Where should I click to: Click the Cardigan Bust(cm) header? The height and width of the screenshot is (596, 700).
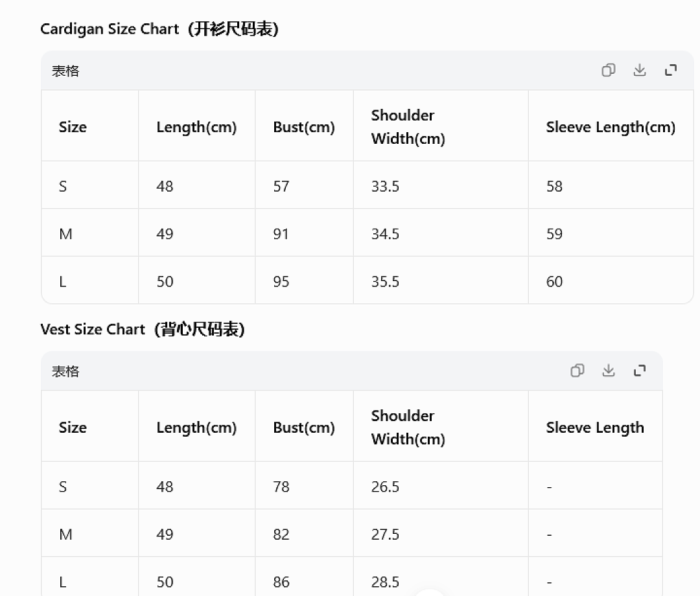(303, 127)
